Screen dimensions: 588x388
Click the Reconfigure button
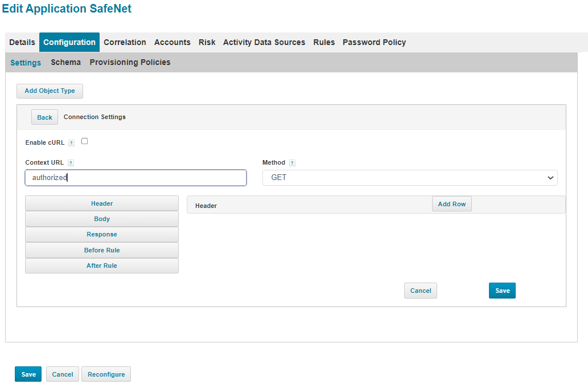pyautogui.click(x=106, y=374)
